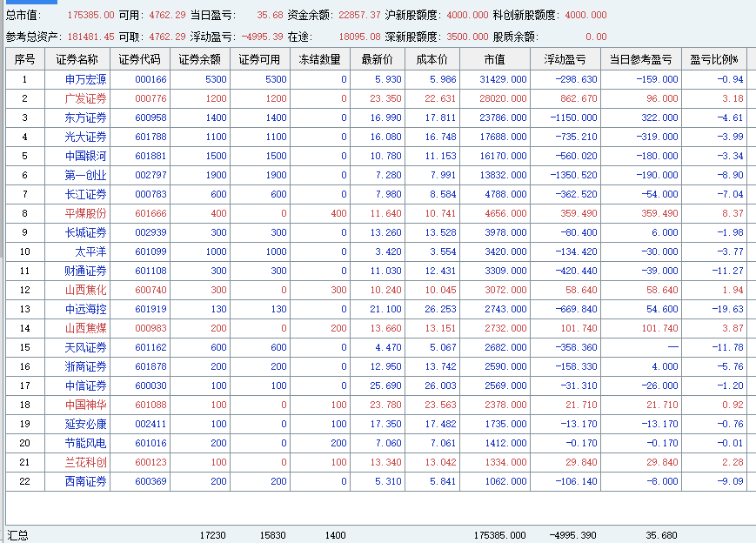Select the 平煤股份 stock name

[86, 213]
